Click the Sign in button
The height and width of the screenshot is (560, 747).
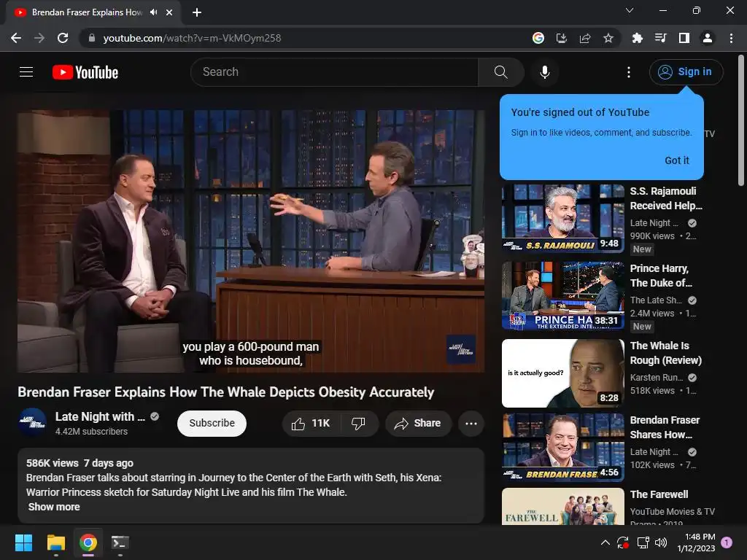[686, 72]
